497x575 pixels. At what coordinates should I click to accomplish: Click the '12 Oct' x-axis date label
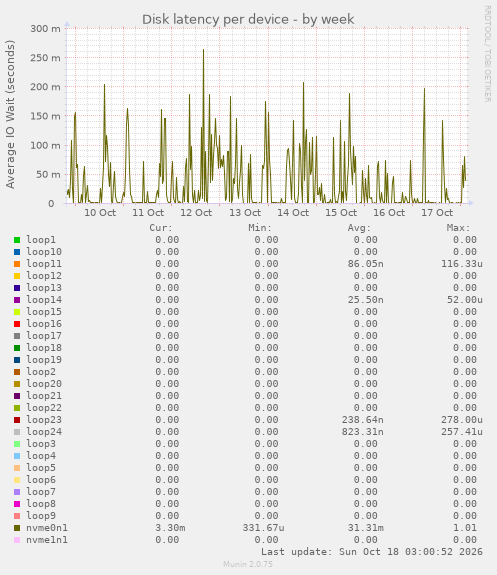tap(196, 213)
